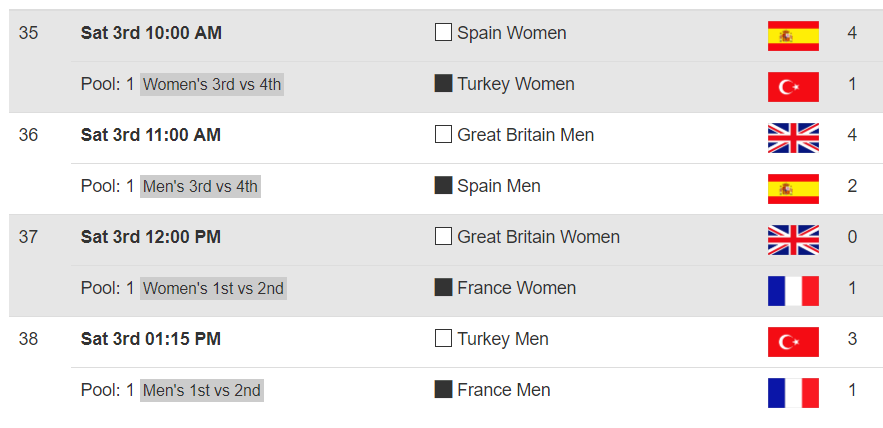Open the Great Britain Women team link
Screen dimensions: 883x428
(538, 237)
